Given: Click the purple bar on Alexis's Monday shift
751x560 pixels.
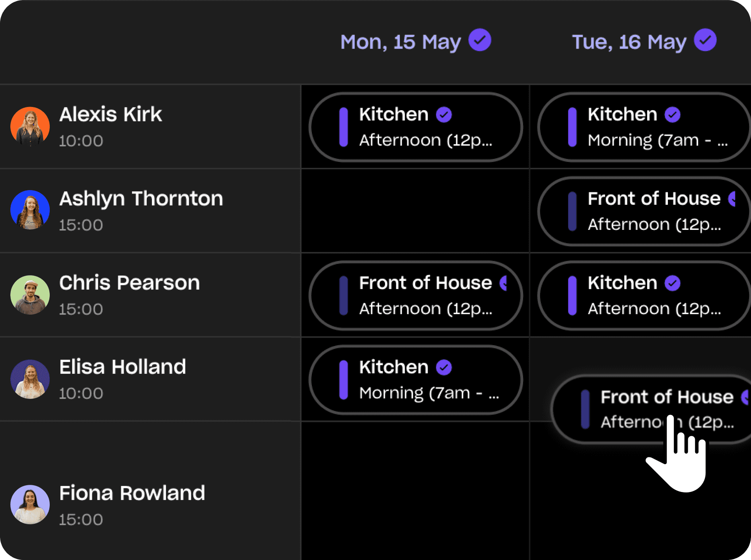Looking at the screenshot, I should point(344,127).
